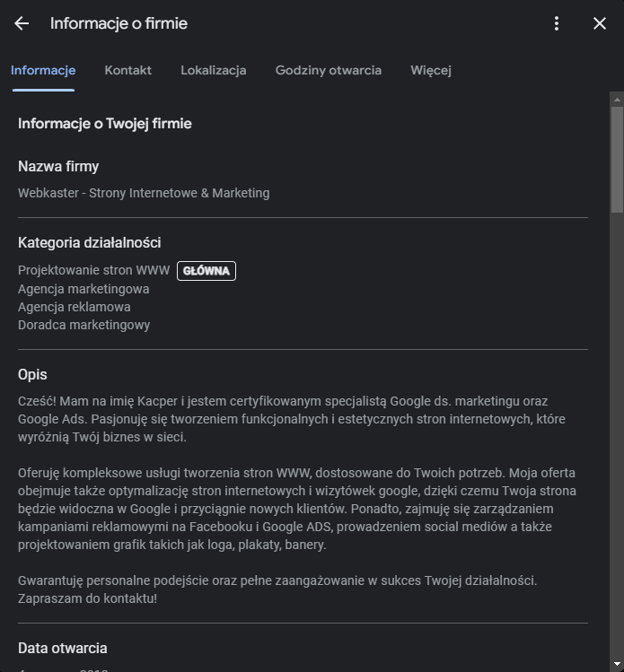The image size is (624, 672).
Task: Go to the Godziny otwarcia tab
Action: point(328,70)
